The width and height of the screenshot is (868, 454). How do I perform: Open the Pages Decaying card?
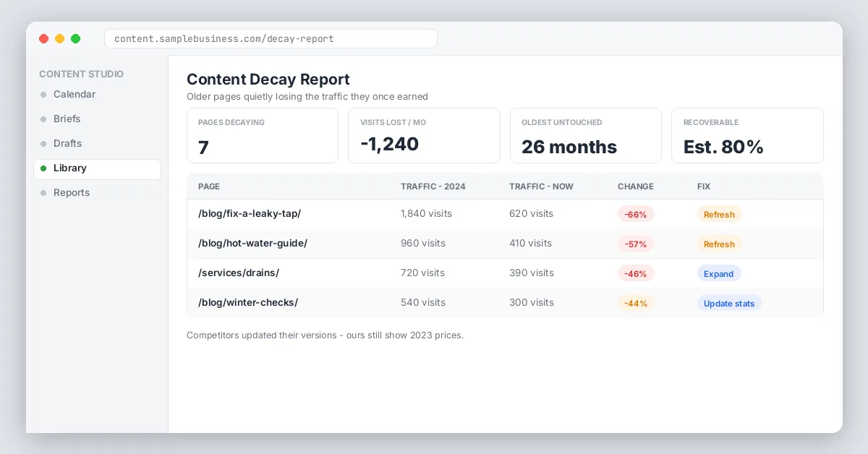(x=263, y=136)
